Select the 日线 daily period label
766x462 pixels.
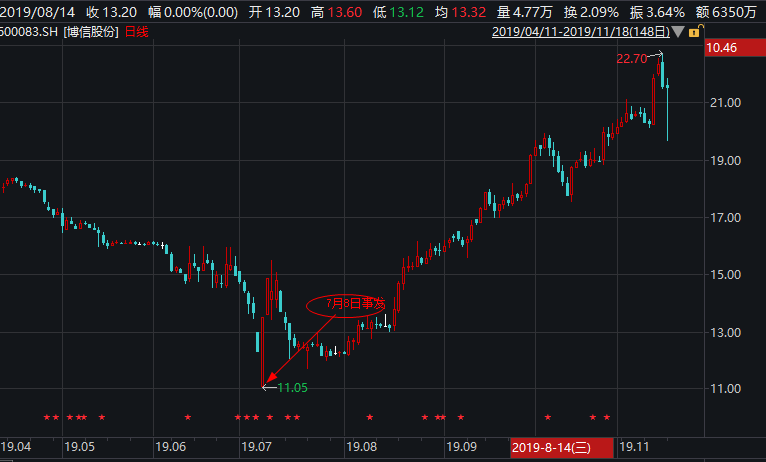(135, 32)
